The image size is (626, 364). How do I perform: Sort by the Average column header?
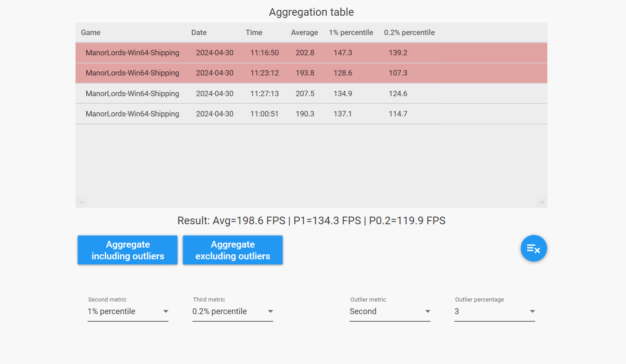(x=304, y=32)
